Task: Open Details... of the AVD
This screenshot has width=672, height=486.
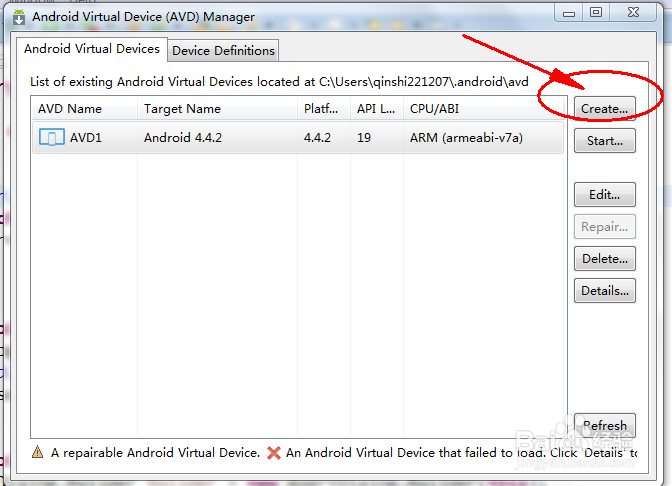Action: tap(604, 291)
